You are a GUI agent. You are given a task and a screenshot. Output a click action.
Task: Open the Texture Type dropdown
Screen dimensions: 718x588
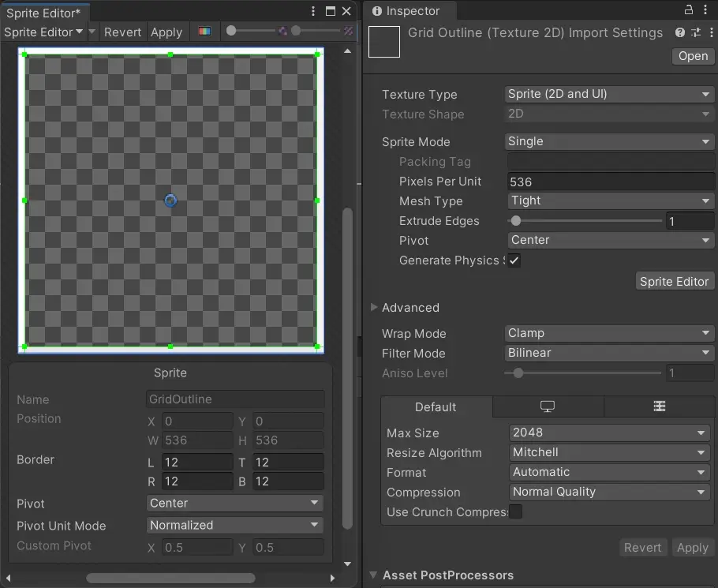(609, 94)
